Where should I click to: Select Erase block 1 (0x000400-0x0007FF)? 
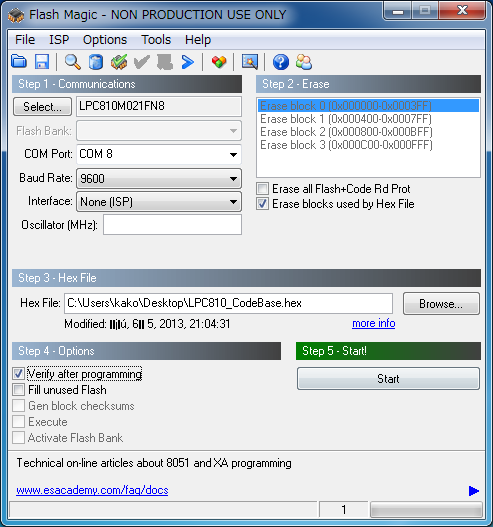[x=368, y=119]
